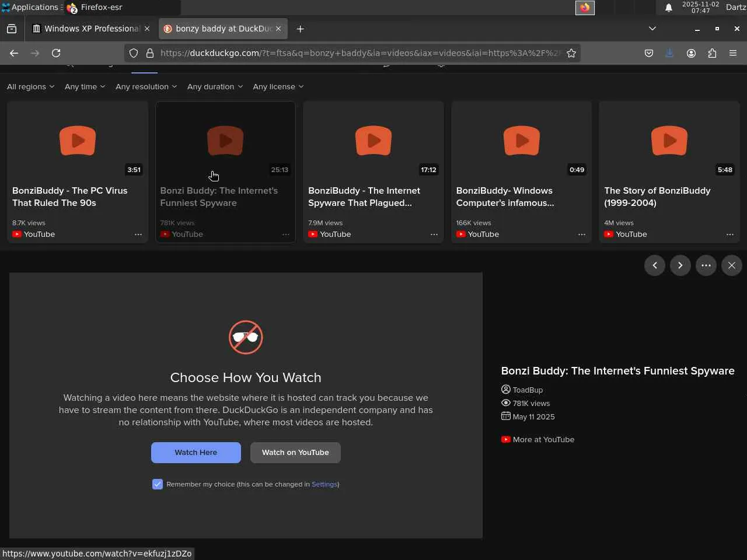Open more options for the 7.9M views video
747x560 pixels.
click(434, 234)
